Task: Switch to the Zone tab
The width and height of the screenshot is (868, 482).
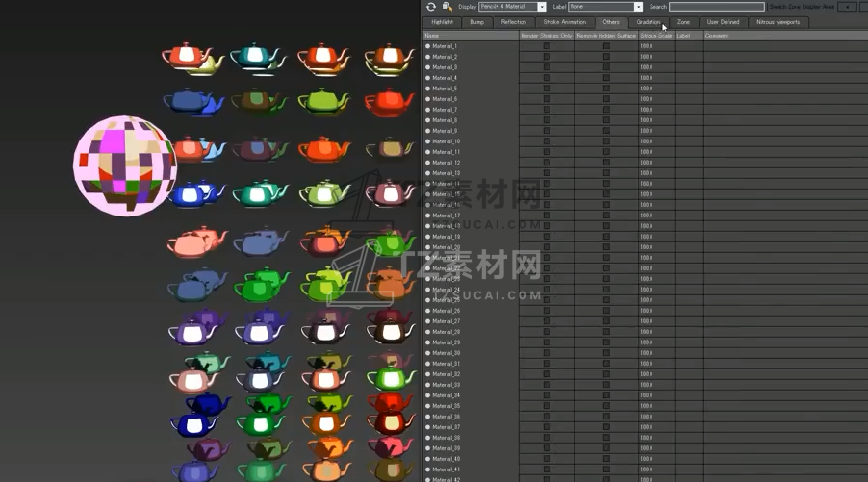Action: click(x=683, y=22)
